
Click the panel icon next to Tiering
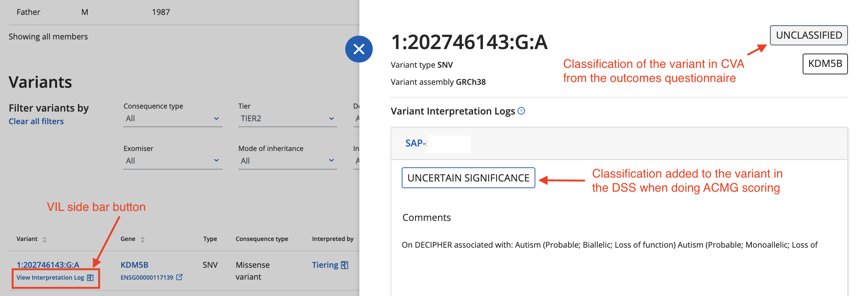coord(345,265)
